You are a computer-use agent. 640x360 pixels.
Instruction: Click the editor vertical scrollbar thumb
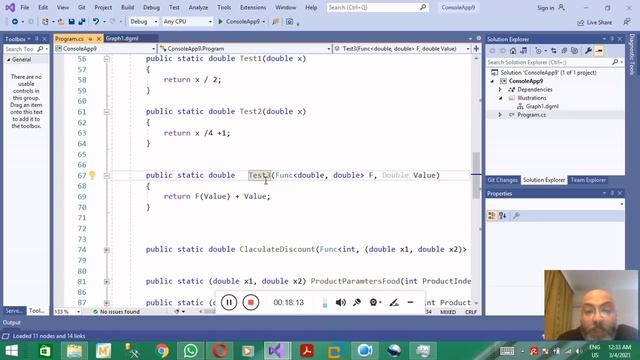476,175
